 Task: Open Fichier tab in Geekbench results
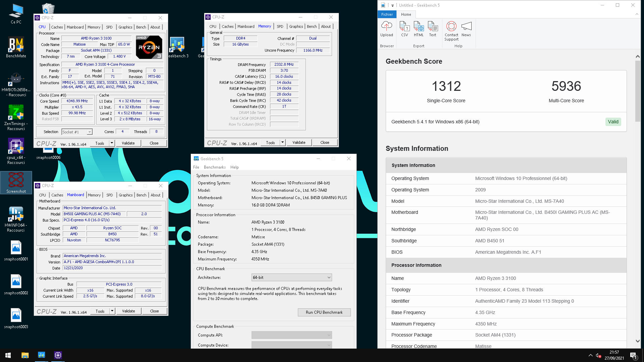click(x=387, y=14)
